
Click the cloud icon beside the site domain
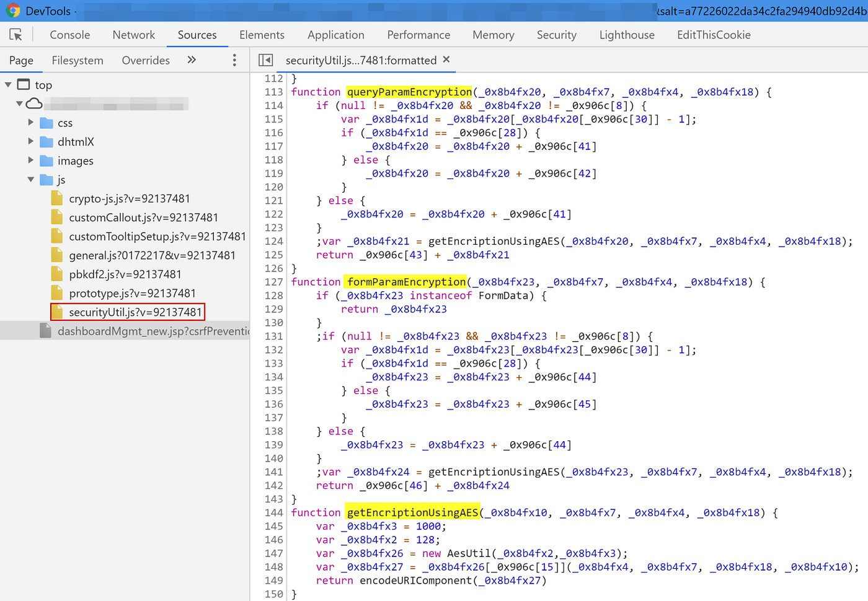(x=34, y=103)
